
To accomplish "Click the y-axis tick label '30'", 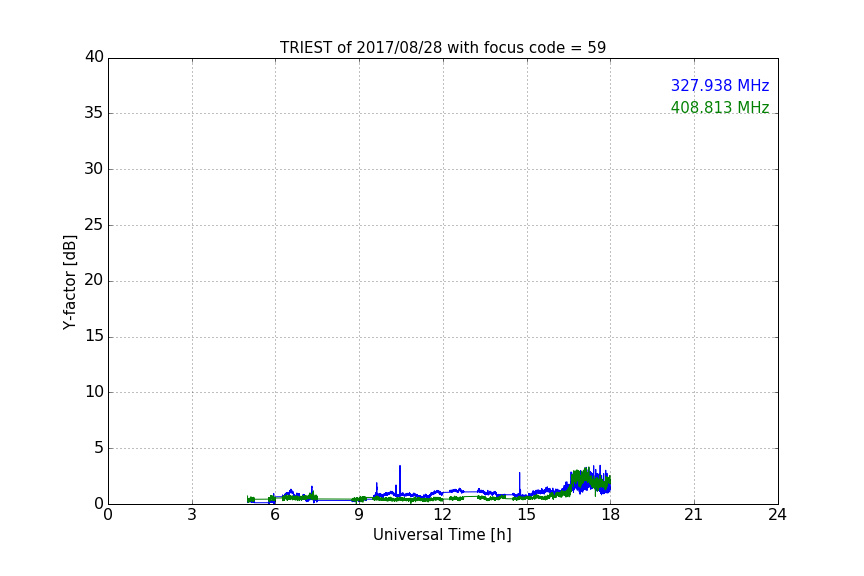I will pyautogui.click(x=94, y=169).
